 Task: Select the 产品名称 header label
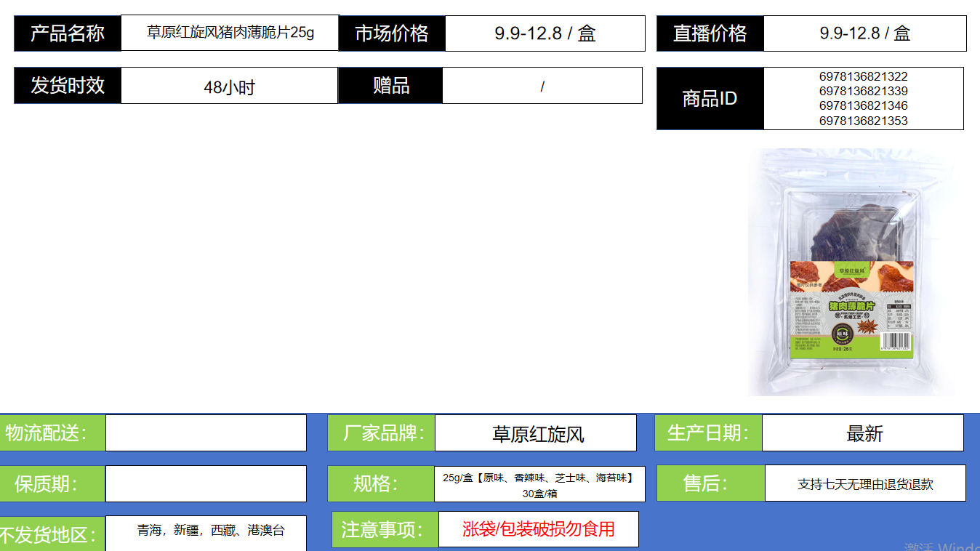[x=68, y=33]
